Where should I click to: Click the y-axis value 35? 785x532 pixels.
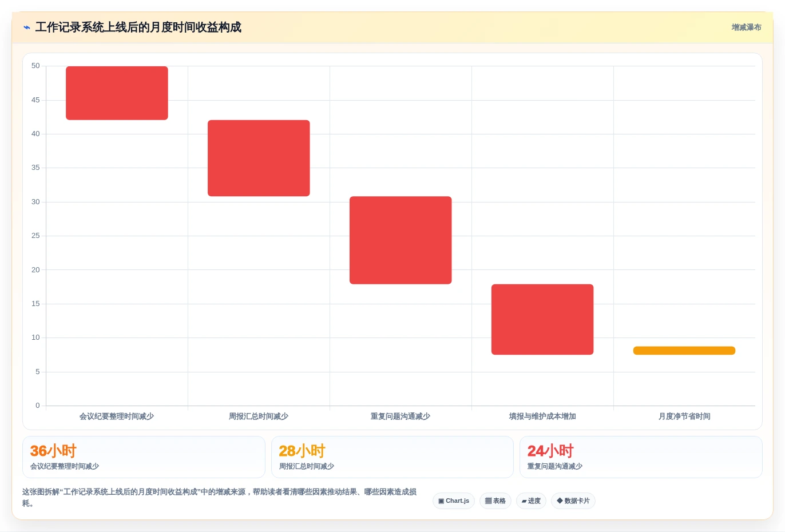35,168
